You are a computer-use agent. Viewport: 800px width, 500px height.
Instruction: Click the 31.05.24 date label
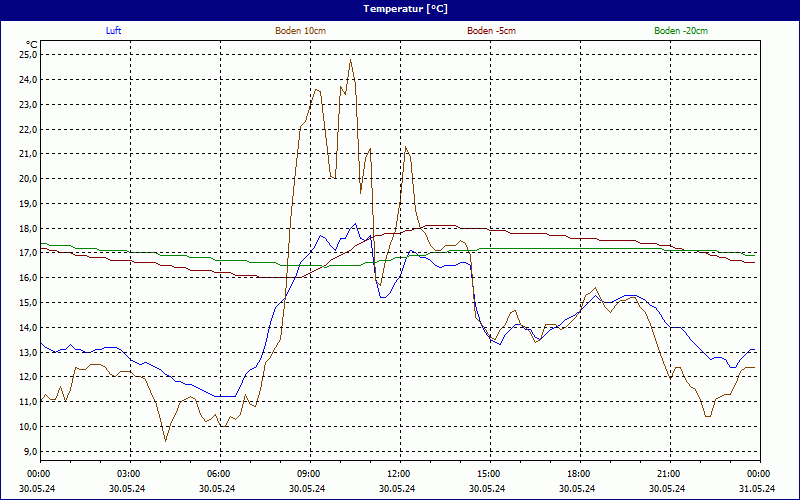pos(757,489)
